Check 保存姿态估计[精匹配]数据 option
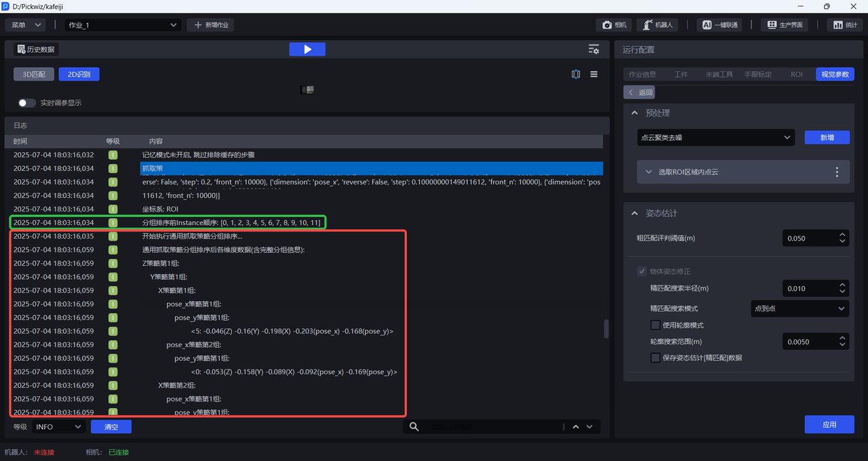The image size is (868, 461). 655,357
